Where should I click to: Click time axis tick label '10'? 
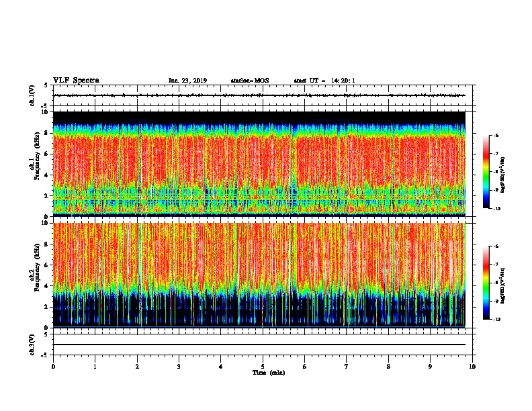(x=472, y=367)
